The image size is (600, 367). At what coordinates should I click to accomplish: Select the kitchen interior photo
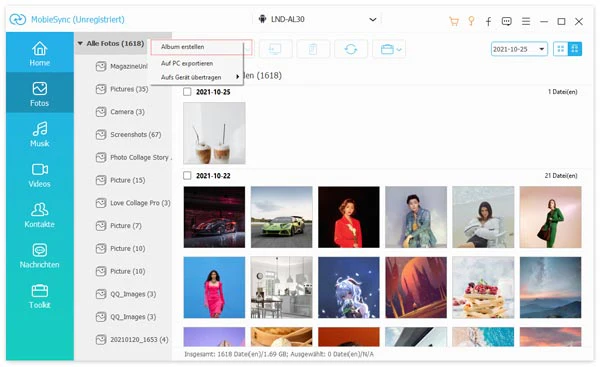[x=282, y=287]
